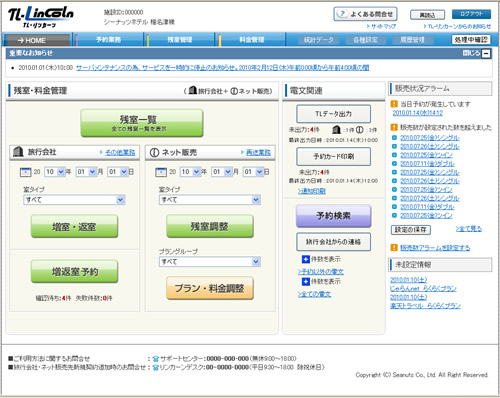This screenshot has height=398, width=500.
Task: Open the calendar icon in the ネット販売 panel
Action: pos(161,172)
